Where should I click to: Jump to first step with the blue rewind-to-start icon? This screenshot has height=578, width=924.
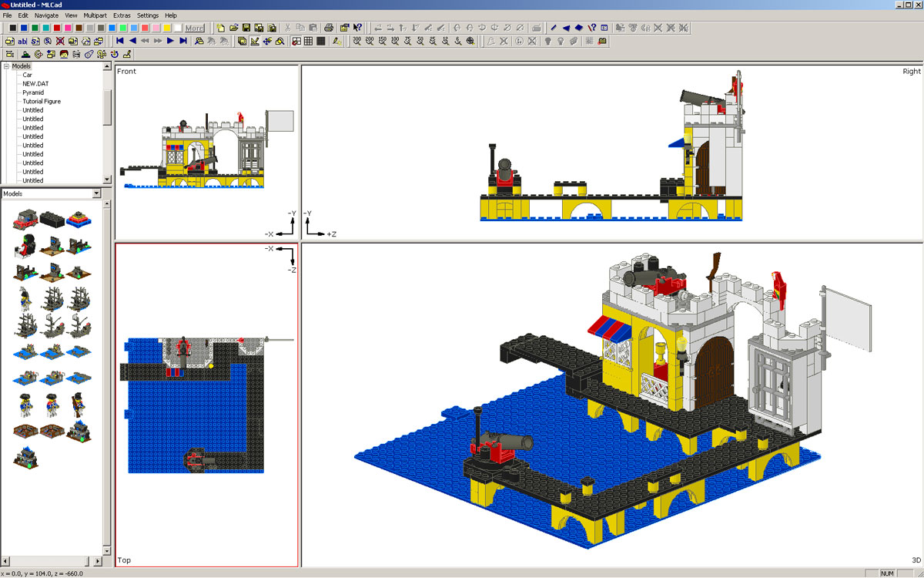[x=120, y=40]
